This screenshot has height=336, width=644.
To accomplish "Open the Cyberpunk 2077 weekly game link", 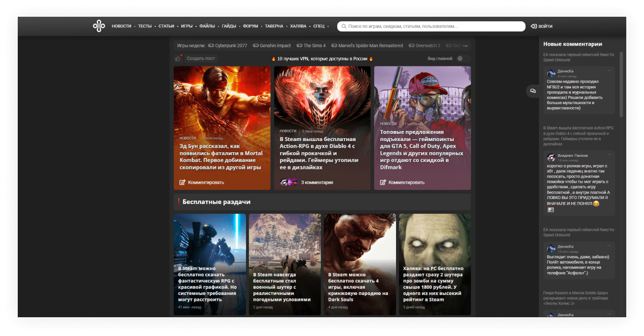I will click(228, 46).
